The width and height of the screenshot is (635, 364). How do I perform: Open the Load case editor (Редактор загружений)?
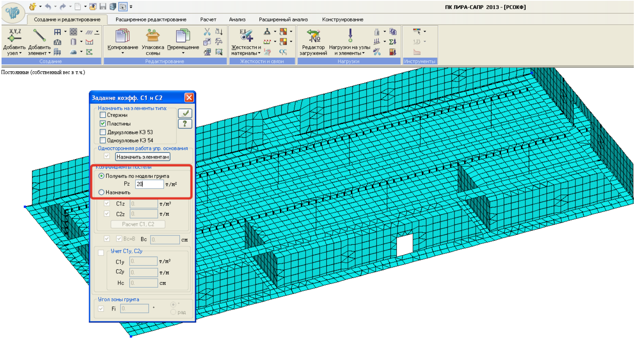(313, 36)
